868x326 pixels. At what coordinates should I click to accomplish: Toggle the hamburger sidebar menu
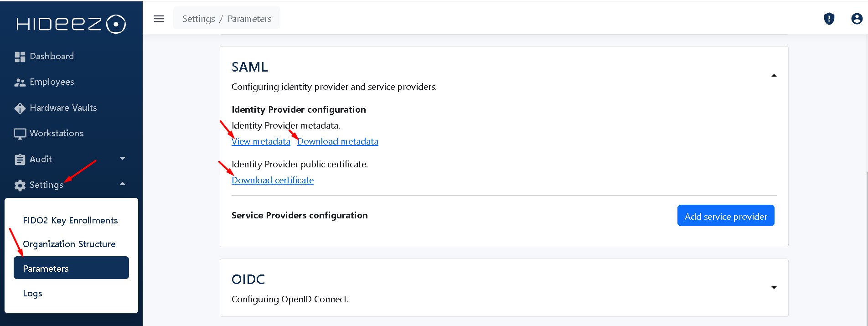pyautogui.click(x=159, y=19)
